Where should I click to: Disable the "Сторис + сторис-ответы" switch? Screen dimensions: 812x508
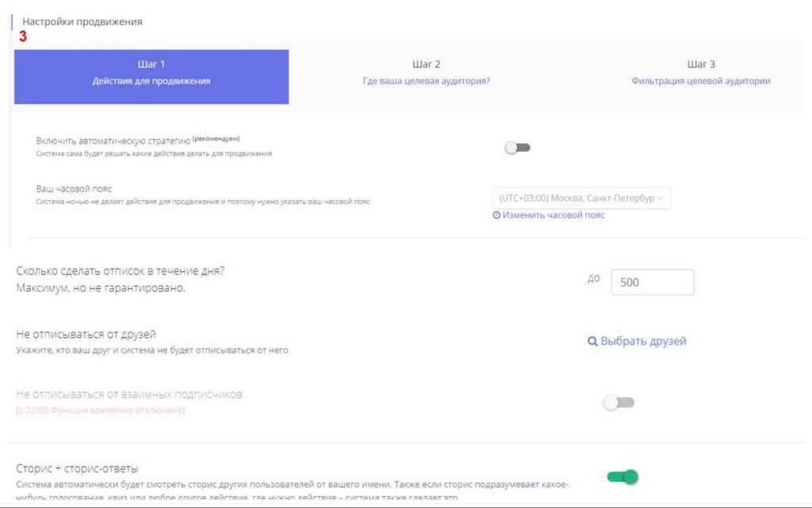(x=622, y=477)
